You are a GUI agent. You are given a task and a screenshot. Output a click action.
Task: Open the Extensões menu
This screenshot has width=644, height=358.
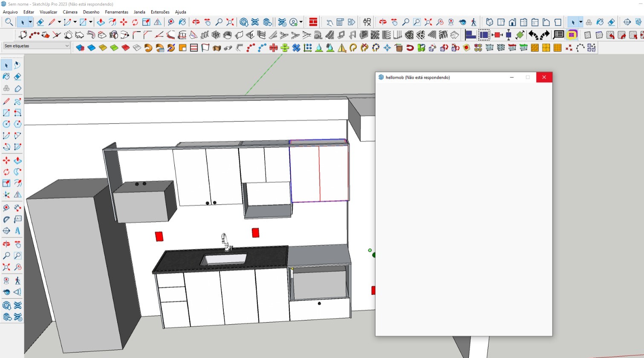(x=160, y=12)
